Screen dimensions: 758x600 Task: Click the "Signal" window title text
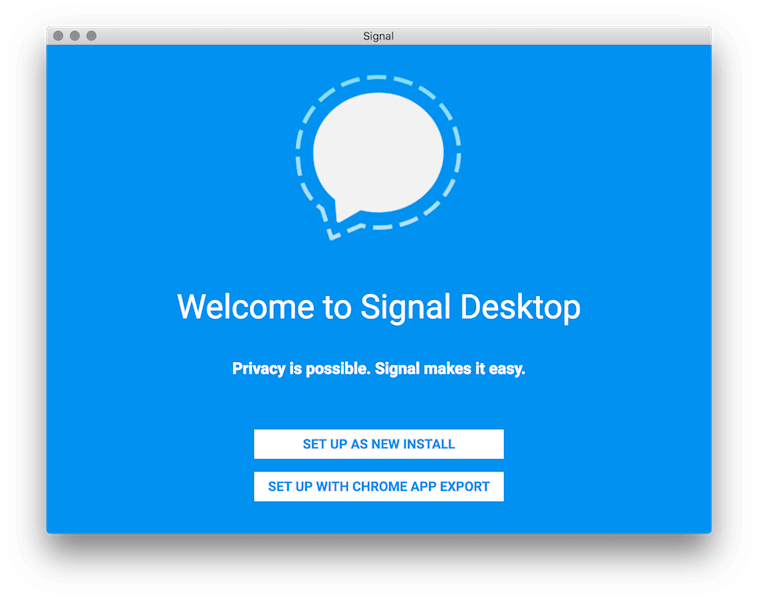coord(379,36)
